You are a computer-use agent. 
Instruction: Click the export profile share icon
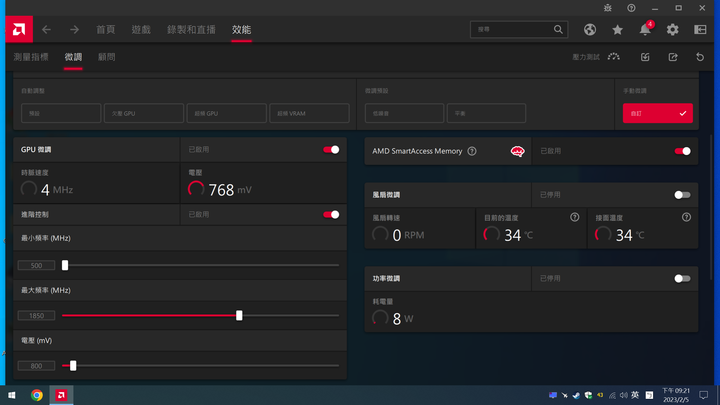click(673, 57)
